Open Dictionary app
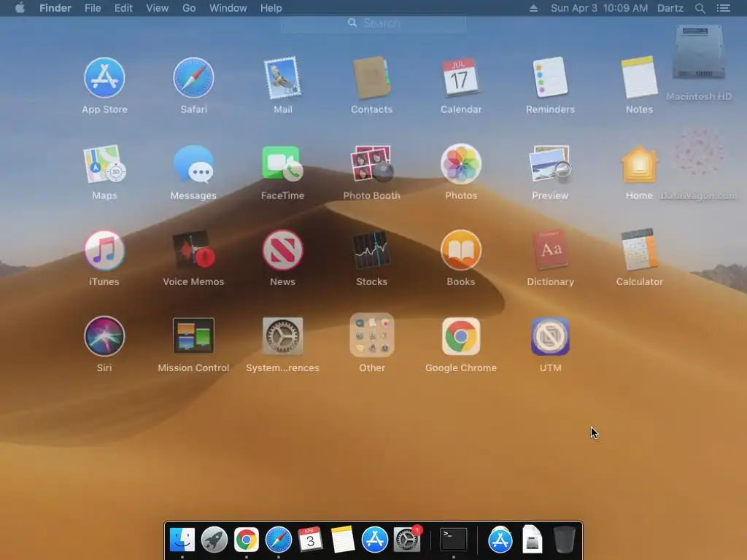747x560 pixels. pos(550,250)
